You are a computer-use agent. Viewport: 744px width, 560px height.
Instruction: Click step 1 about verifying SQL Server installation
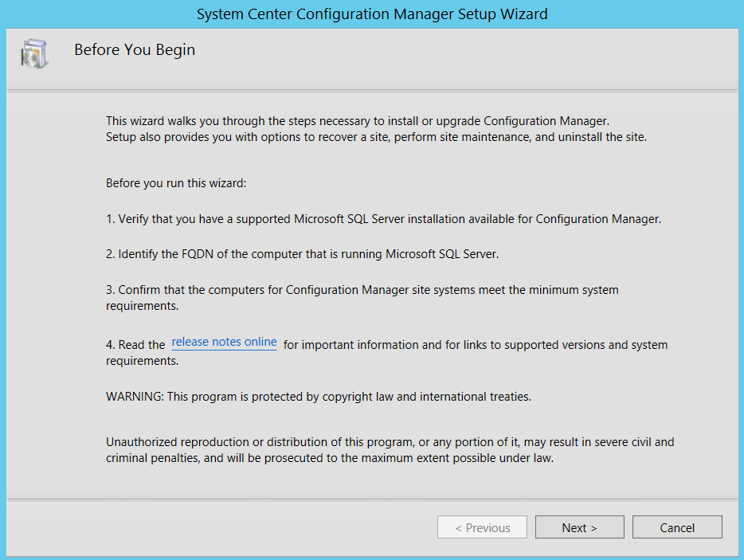(383, 219)
